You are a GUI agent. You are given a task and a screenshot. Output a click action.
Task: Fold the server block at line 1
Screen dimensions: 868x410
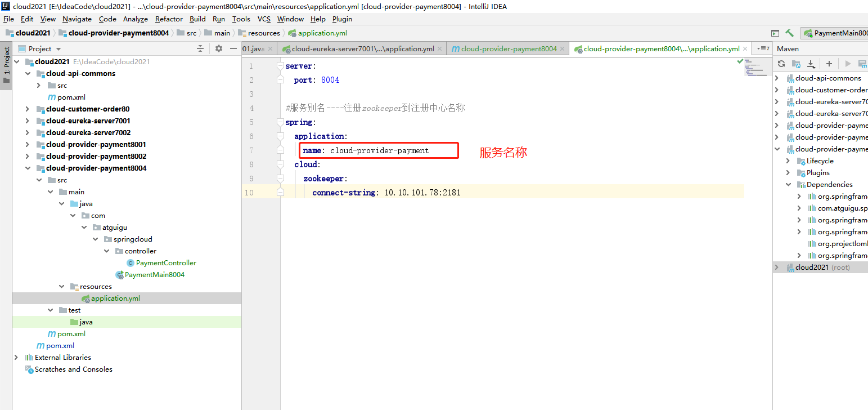pos(280,66)
